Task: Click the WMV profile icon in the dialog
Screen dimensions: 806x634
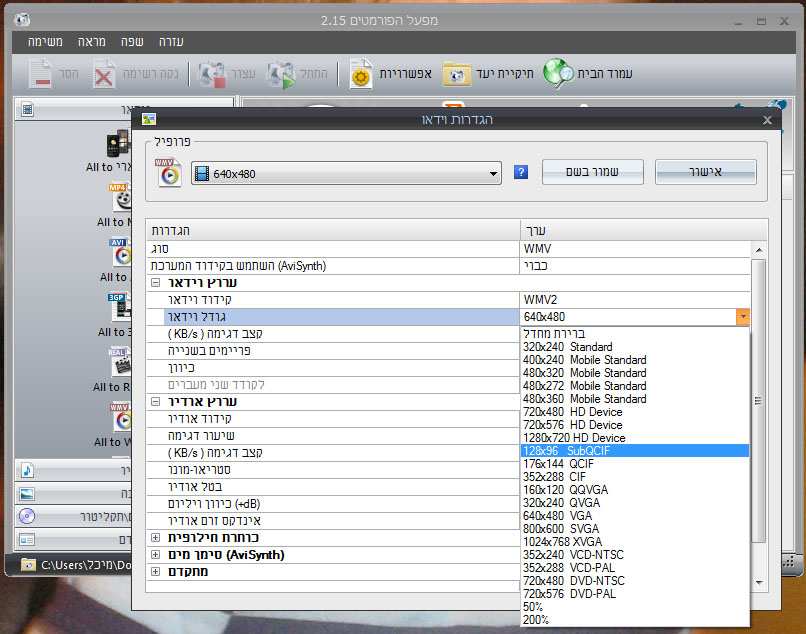Action: tap(168, 172)
